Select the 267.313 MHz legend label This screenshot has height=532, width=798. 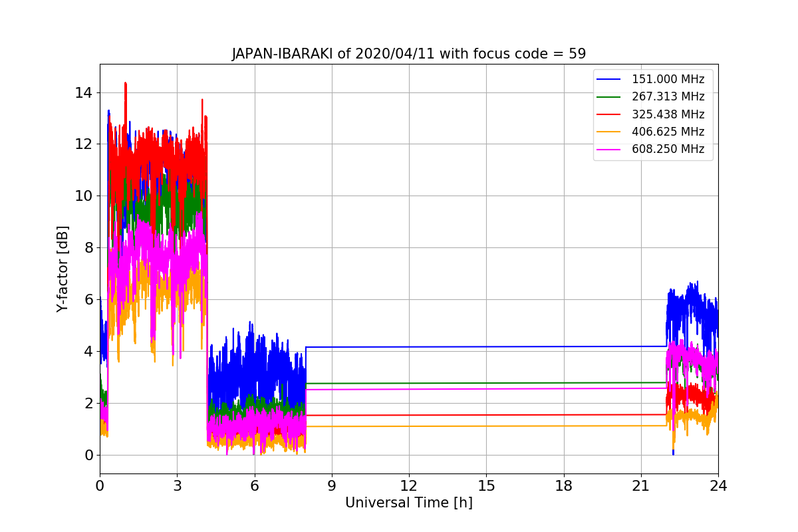click(668, 96)
